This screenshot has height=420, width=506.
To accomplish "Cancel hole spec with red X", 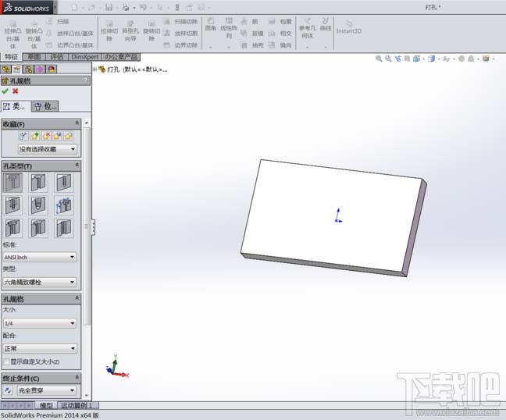I will click(x=15, y=91).
